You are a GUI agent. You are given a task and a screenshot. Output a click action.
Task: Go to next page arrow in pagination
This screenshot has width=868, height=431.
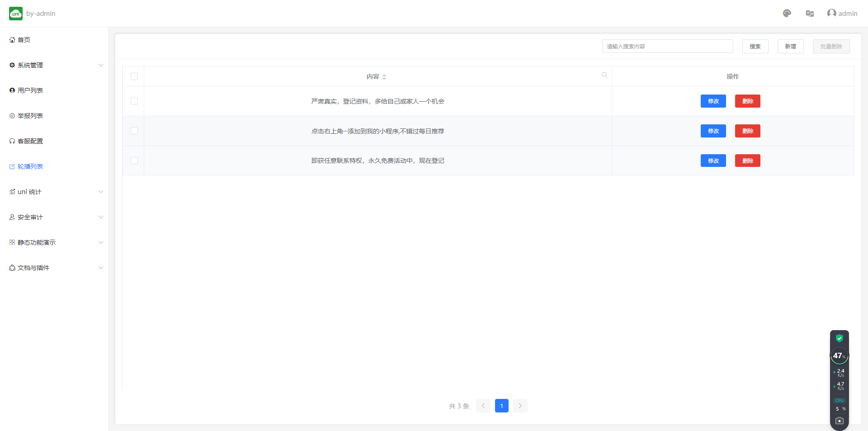[x=520, y=406]
